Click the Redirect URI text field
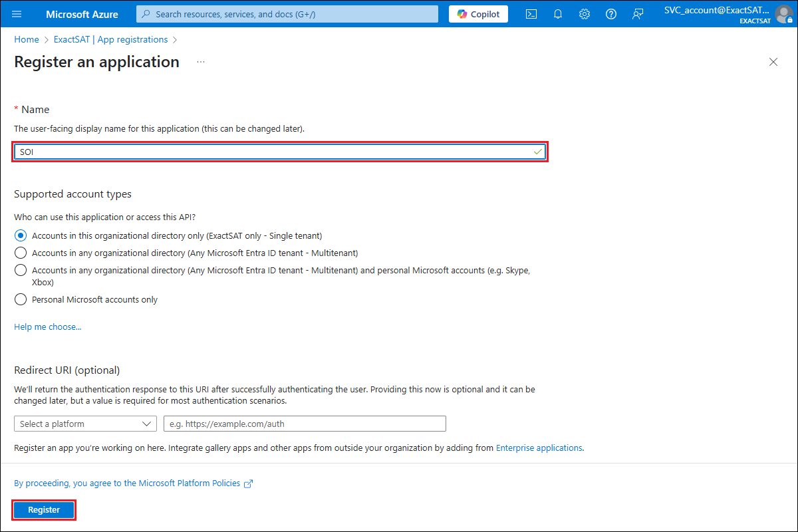Screen dimensions: 798x532 (x=305, y=424)
